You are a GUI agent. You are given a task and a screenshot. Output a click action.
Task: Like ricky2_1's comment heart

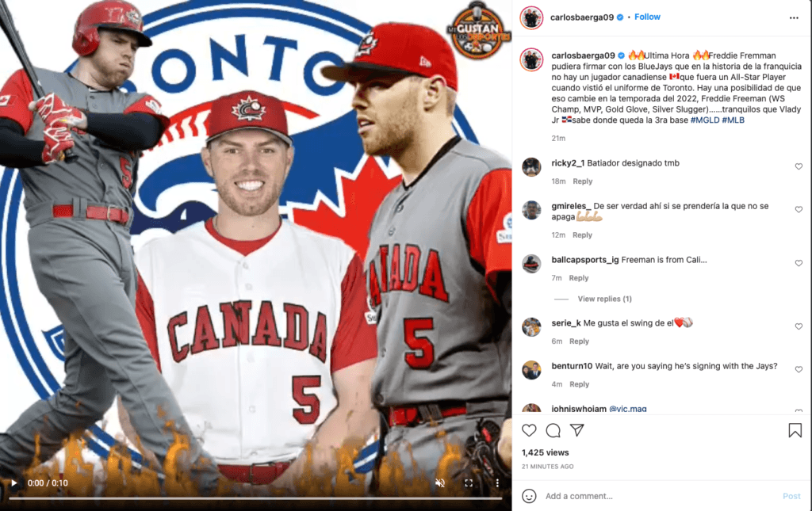pos(799,166)
